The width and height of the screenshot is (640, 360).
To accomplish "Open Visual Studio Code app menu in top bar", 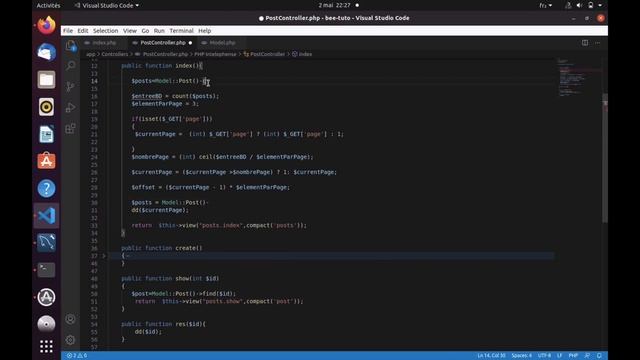I will tap(107, 5).
